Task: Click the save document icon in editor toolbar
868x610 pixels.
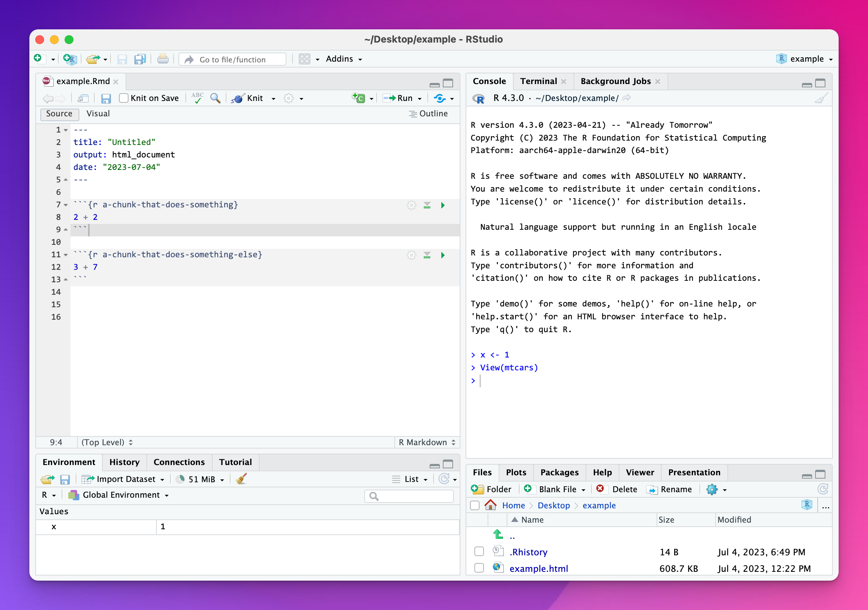Action: click(x=106, y=99)
